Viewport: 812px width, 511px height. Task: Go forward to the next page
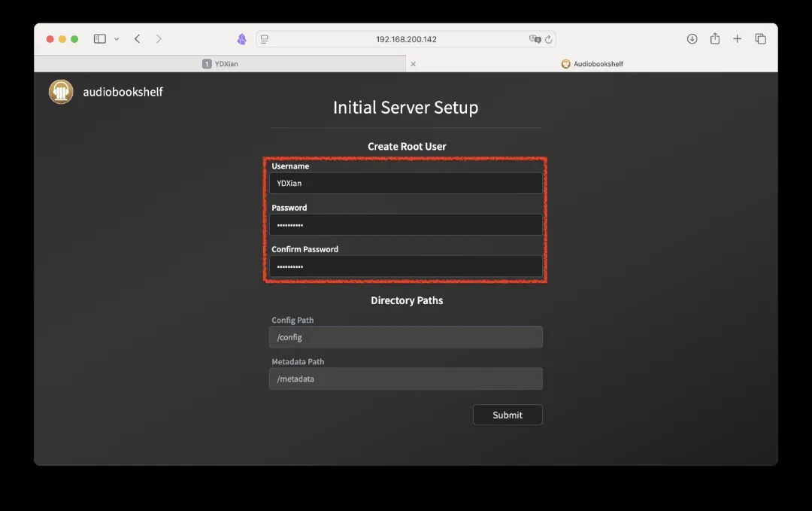(159, 39)
